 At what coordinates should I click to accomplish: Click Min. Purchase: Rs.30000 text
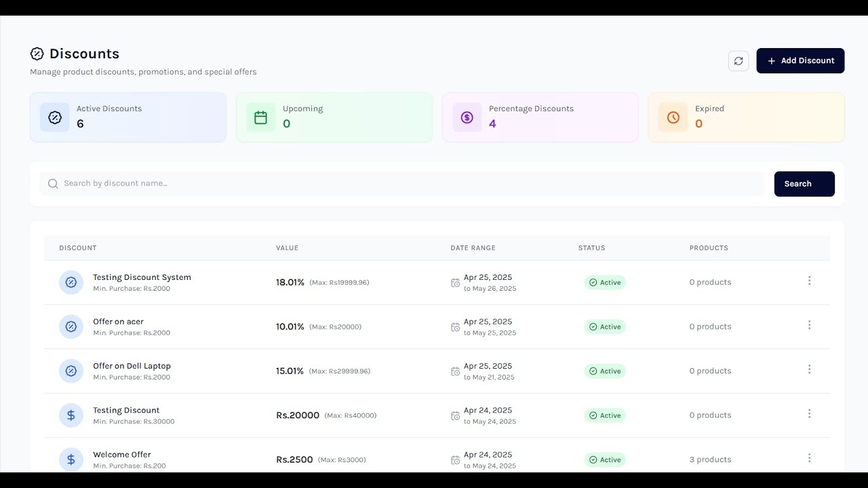point(134,422)
